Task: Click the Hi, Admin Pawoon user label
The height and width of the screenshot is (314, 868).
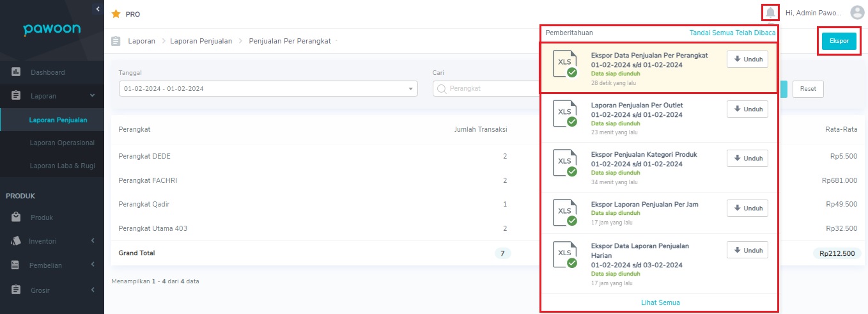Action: point(814,13)
